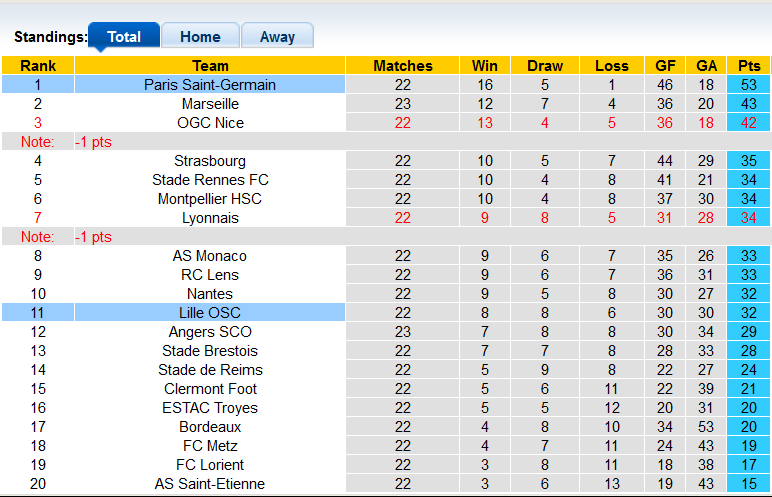Open Strasbourg team link

210,161
